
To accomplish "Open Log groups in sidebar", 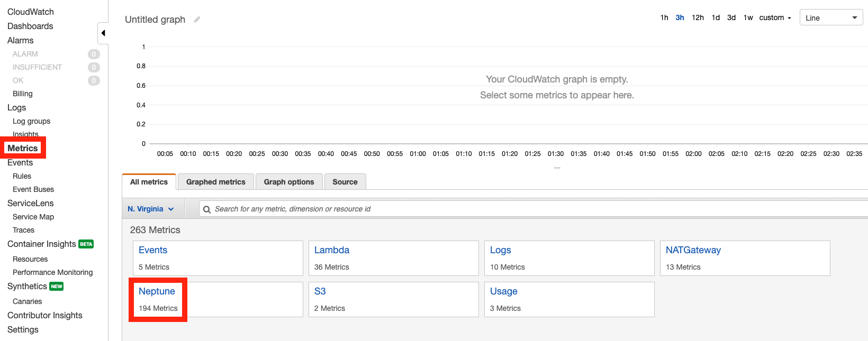I will 31,121.
